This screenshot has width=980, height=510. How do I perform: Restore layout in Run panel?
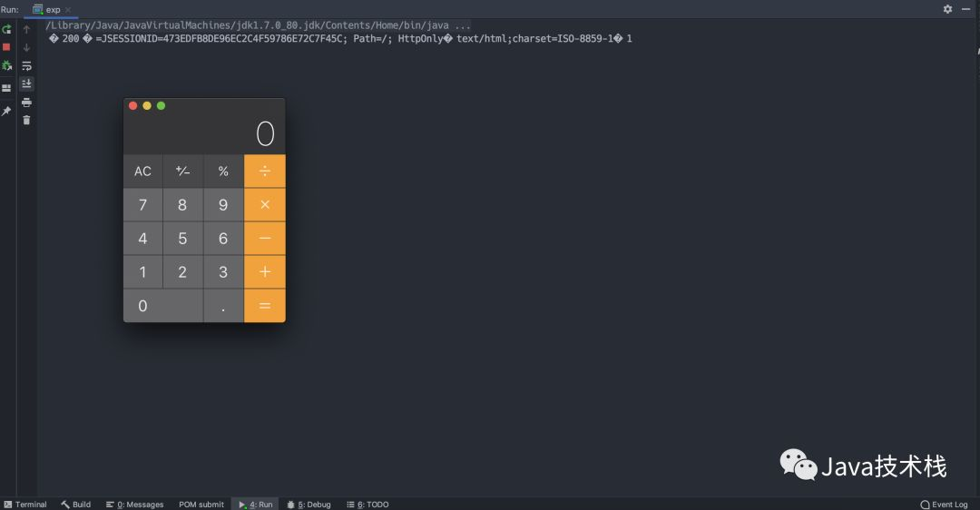[x=6, y=88]
